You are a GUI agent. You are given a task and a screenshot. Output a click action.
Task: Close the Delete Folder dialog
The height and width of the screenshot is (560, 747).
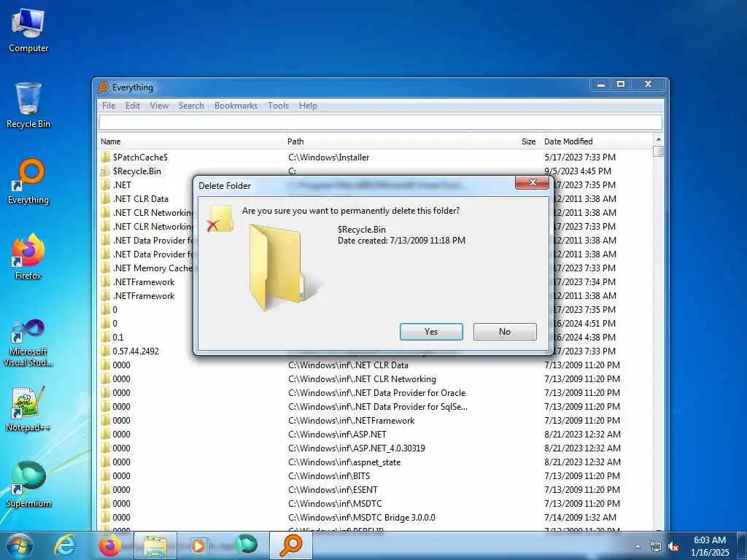[x=532, y=182]
